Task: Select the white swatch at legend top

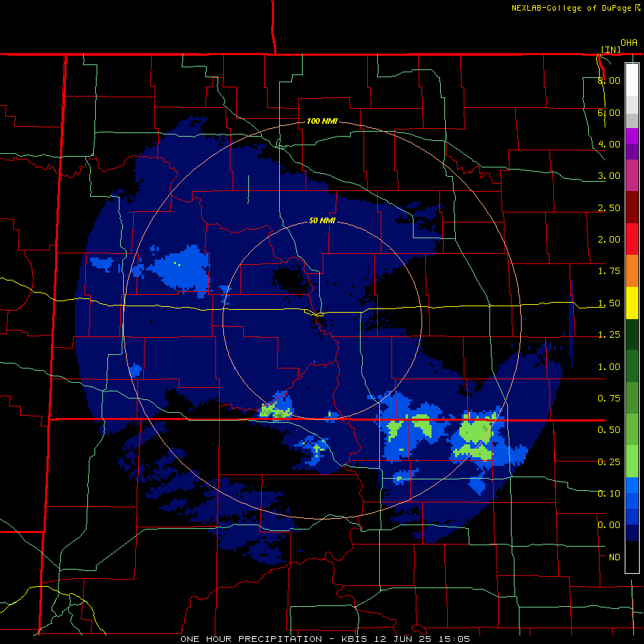Action: tap(632, 79)
